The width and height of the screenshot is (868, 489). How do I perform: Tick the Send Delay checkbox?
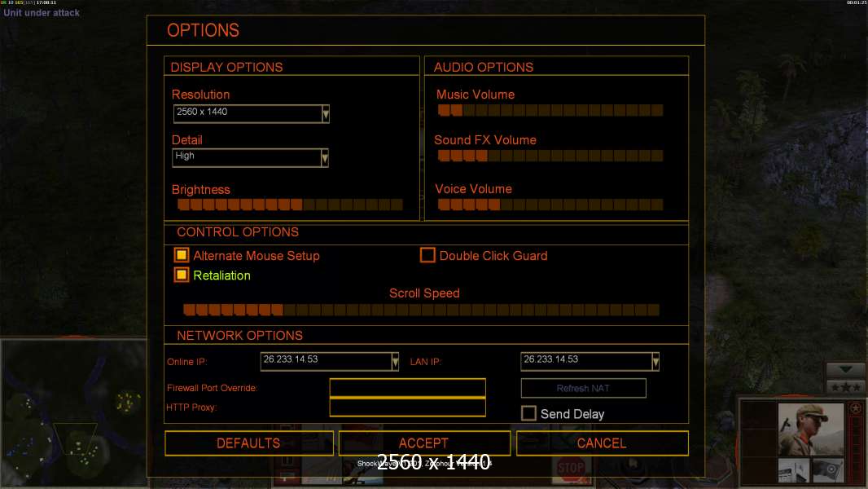pos(528,413)
